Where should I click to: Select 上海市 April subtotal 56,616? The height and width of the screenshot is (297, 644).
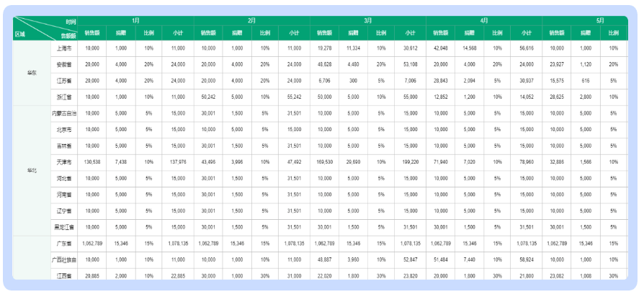(x=526, y=48)
